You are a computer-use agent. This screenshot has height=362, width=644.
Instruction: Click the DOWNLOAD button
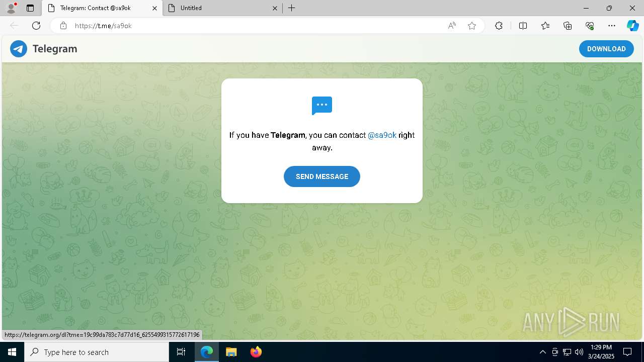tap(606, 49)
